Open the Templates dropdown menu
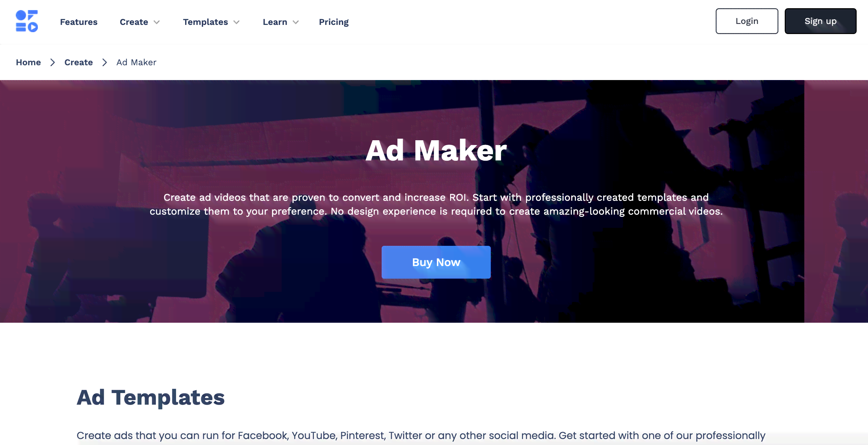The height and width of the screenshot is (445, 868). coord(211,21)
